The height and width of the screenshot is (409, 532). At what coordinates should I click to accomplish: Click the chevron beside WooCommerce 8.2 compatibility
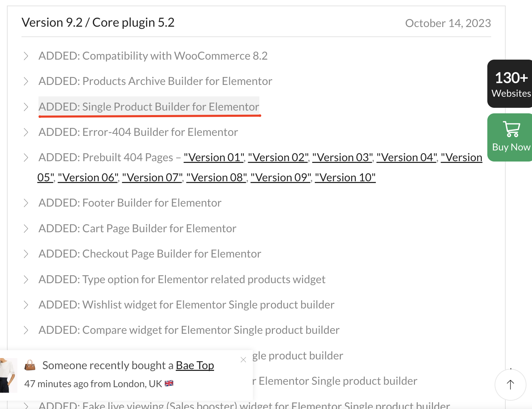[26, 56]
